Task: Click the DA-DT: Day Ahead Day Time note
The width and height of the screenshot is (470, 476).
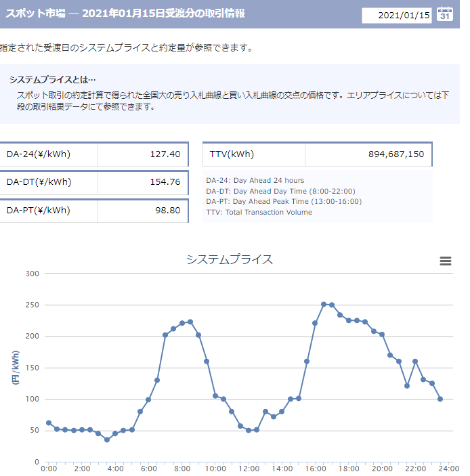Action: click(x=280, y=191)
